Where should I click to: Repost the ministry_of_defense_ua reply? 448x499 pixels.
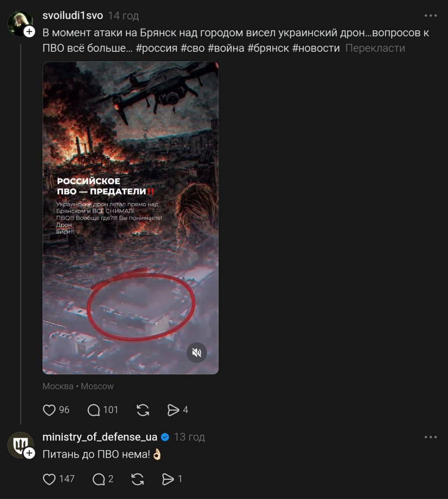pyautogui.click(x=138, y=479)
